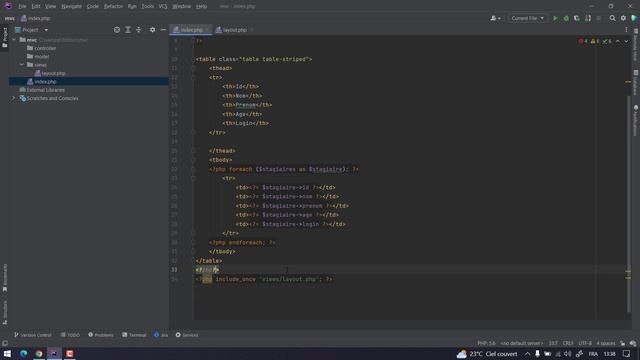The height and width of the screenshot is (360, 640).
Task: Select model folder in project tree
Action: (x=38, y=57)
